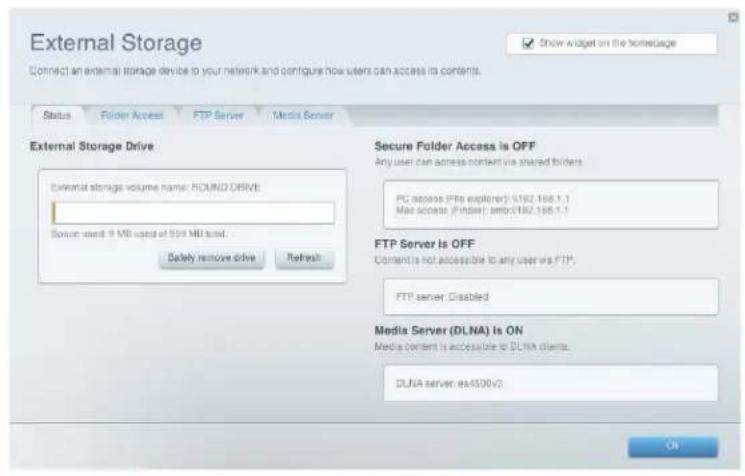The width and height of the screenshot is (745, 476).
Task: Click the Safely remove drive button
Action: point(211,258)
